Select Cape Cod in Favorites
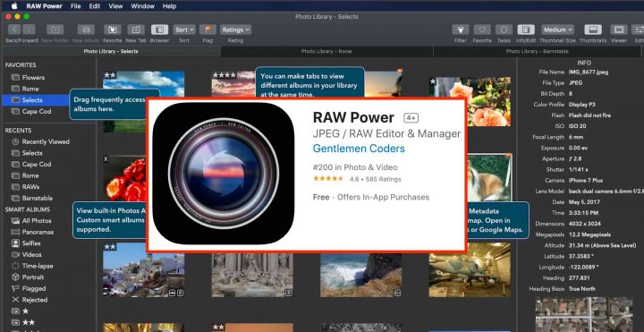 click(x=37, y=111)
